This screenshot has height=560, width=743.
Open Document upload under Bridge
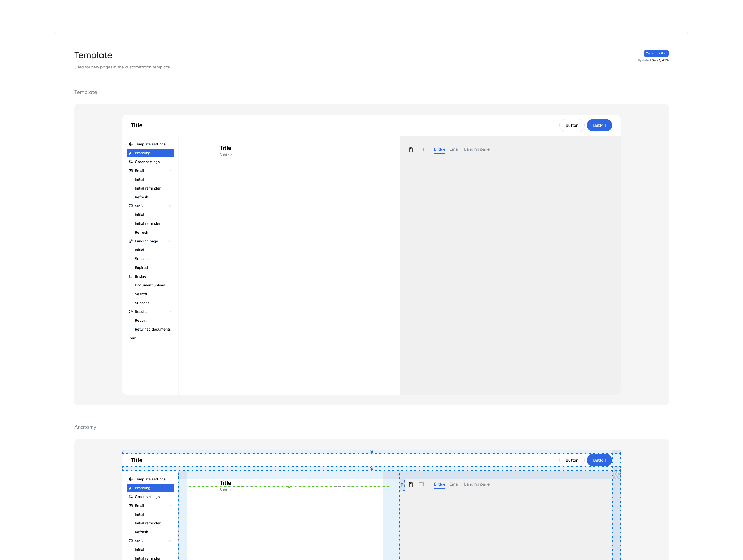click(x=150, y=285)
